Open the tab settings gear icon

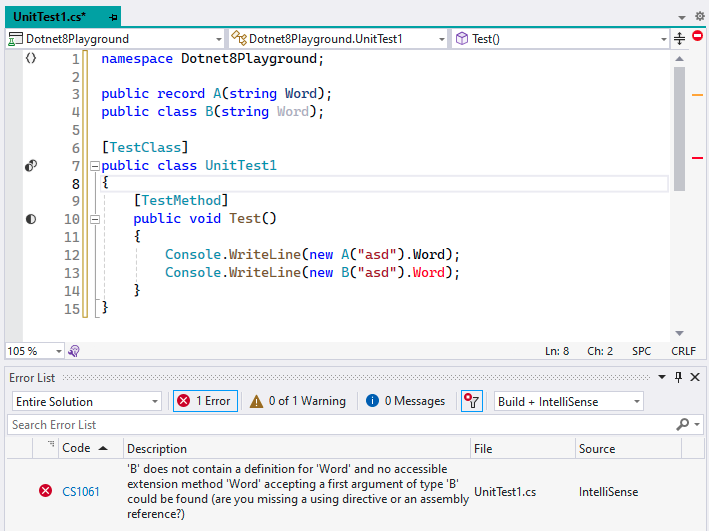pyautogui.click(x=700, y=16)
